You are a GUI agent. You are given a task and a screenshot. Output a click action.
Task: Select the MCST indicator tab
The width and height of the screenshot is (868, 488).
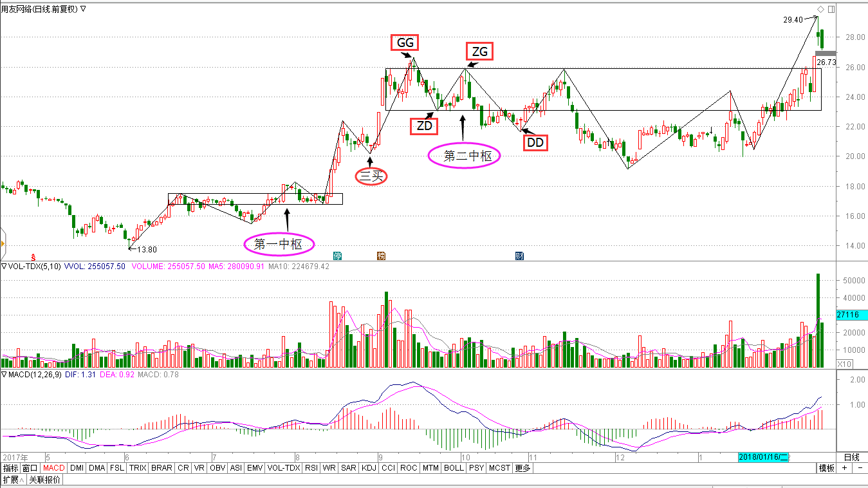pos(499,468)
